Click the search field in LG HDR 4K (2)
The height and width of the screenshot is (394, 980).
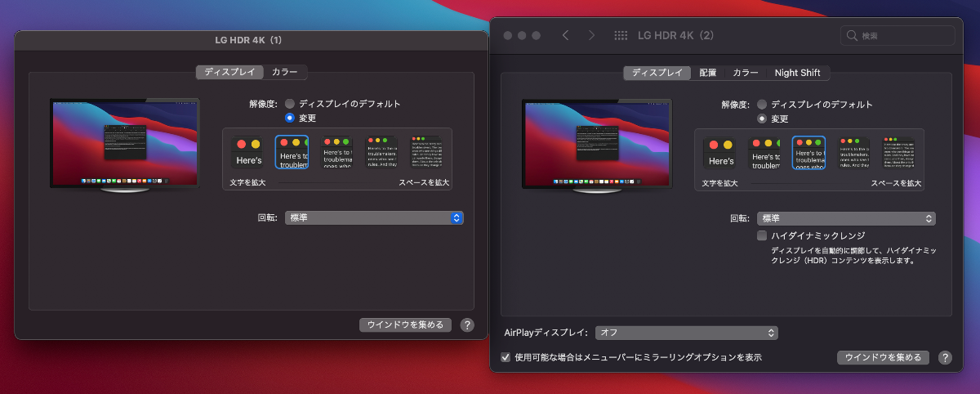point(898,36)
